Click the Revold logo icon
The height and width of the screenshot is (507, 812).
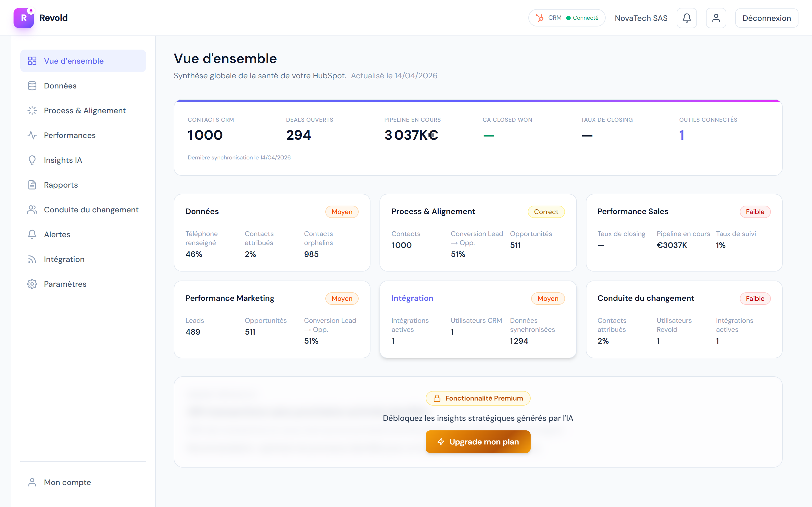(23, 18)
